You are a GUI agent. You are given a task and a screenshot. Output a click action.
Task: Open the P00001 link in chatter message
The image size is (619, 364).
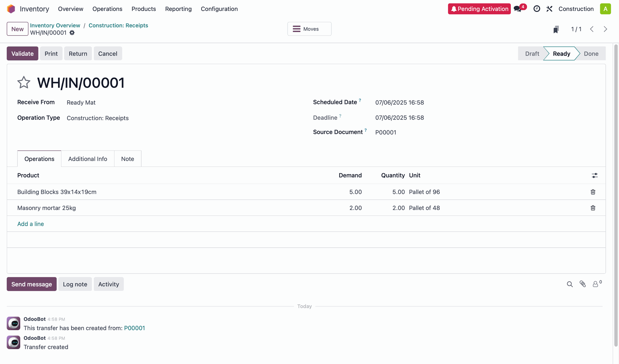click(x=134, y=328)
